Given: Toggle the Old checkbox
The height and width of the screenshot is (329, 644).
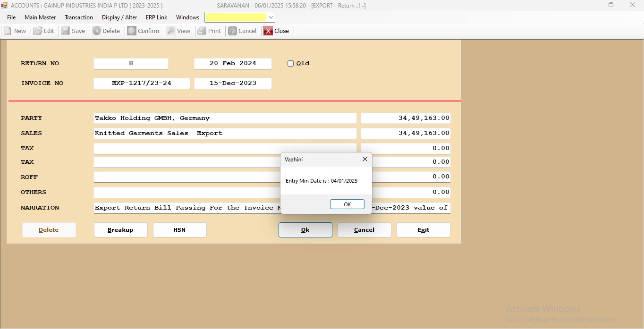Looking at the screenshot, I should click(x=291, y=64).
